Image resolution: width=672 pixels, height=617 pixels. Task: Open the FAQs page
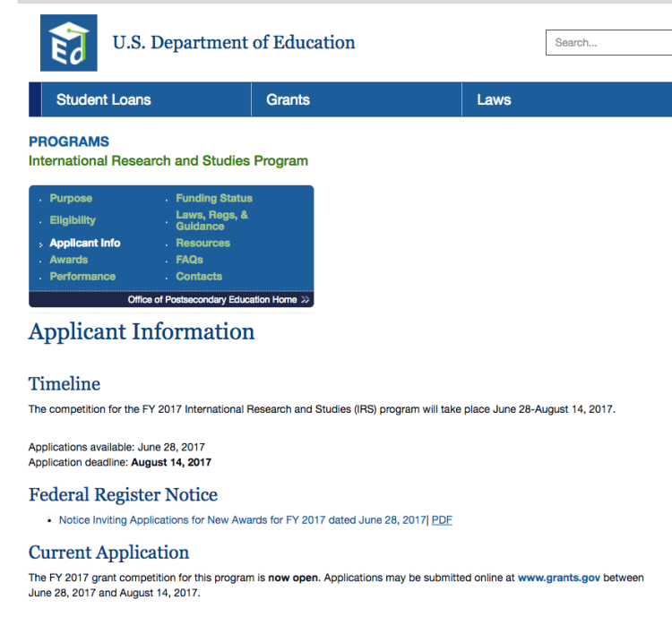tap(189, 260)
